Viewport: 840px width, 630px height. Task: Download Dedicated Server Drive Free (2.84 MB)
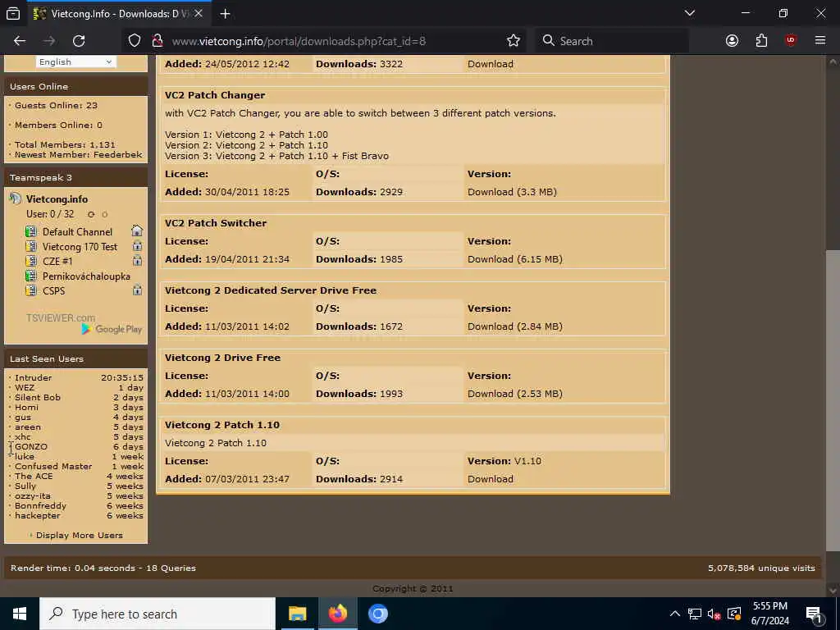coord(515,326)
